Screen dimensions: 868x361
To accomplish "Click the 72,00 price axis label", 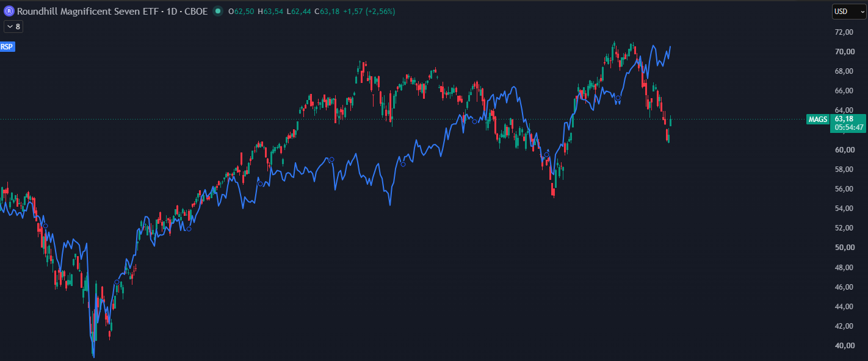I will point(844,32).
